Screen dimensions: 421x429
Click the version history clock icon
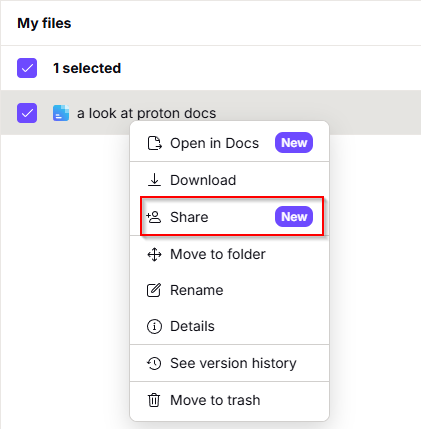point(154,363)
